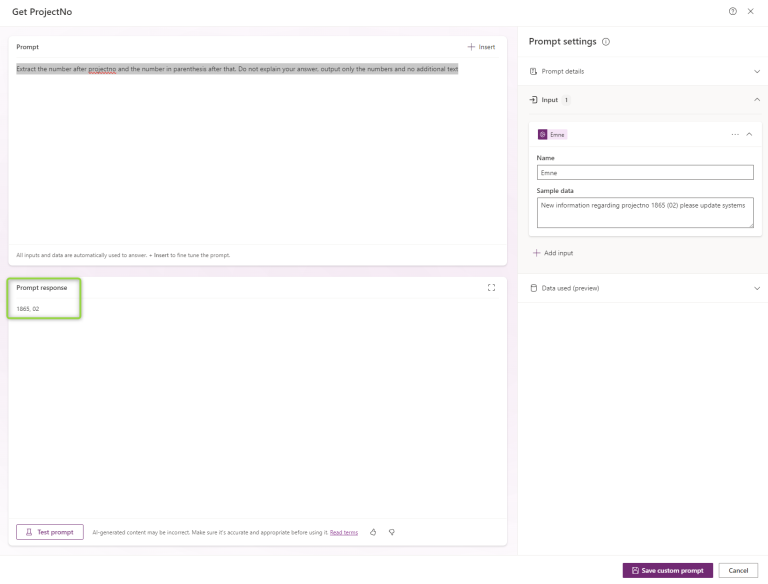Give thumbs up feedback

tap(373, 532)
